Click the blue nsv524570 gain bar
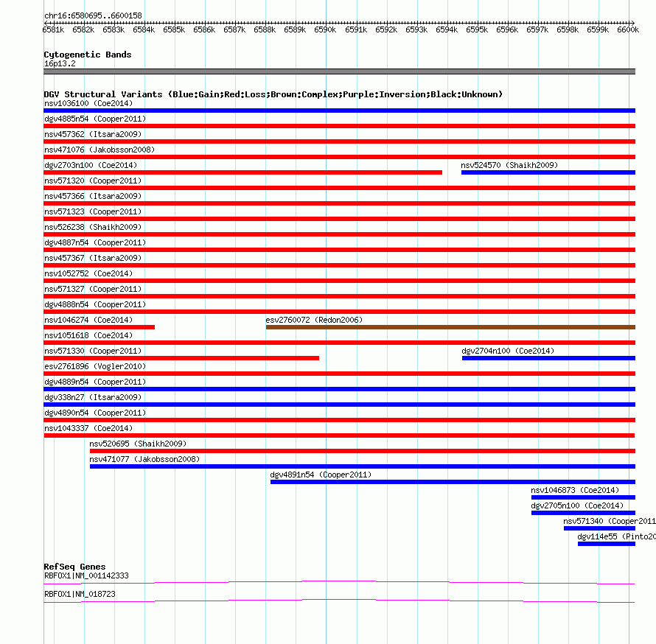 (548, 172)
